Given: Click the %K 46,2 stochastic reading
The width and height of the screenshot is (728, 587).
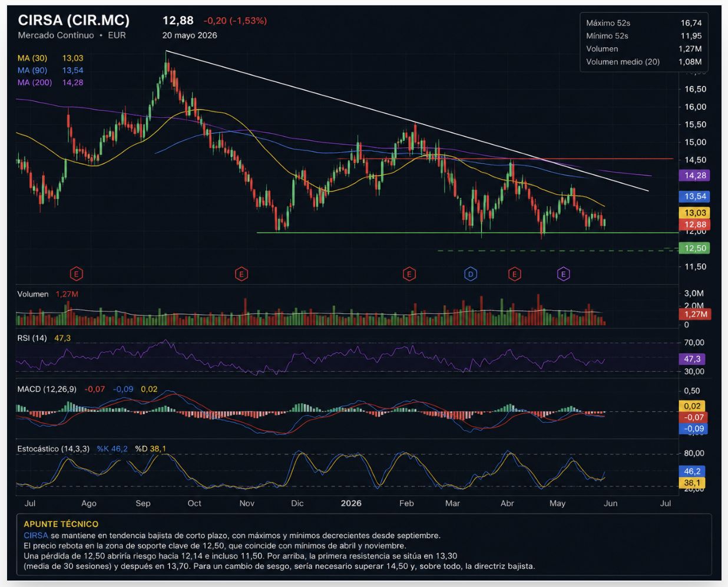Looking at the screenshot, I should (112, 449).
